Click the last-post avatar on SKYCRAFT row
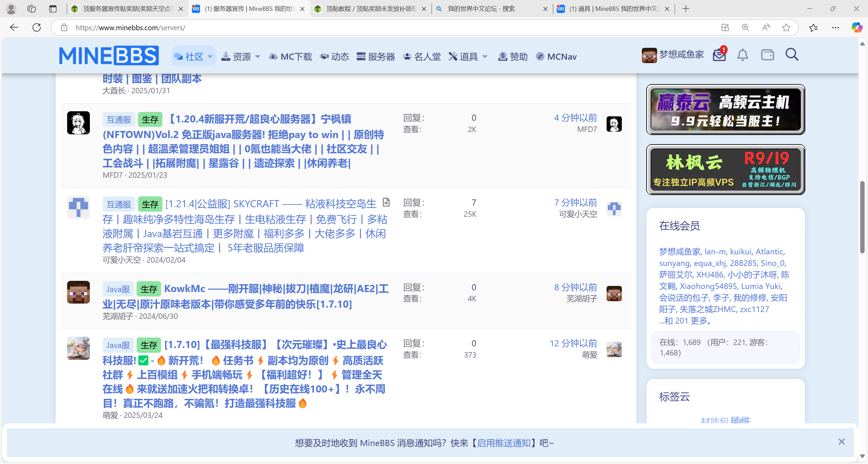This screenshot has height=464, width=868. (614, 209)
